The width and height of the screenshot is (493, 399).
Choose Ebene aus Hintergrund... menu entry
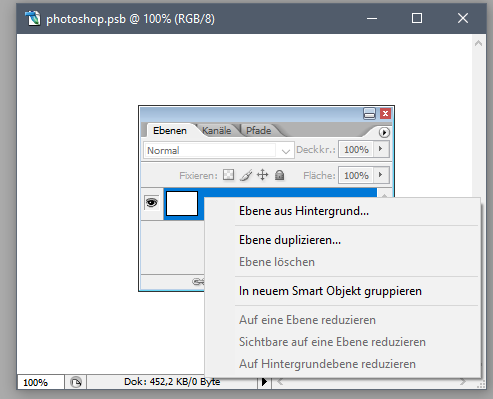(343, 211)
